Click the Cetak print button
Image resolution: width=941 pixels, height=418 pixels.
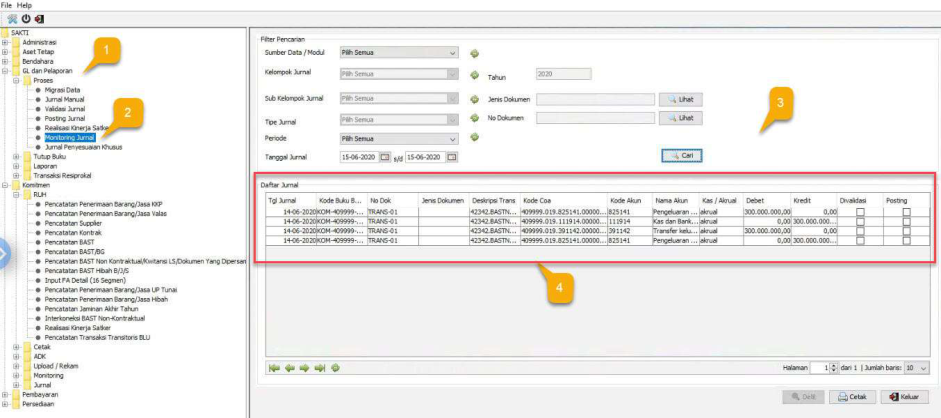pos(851,397)
